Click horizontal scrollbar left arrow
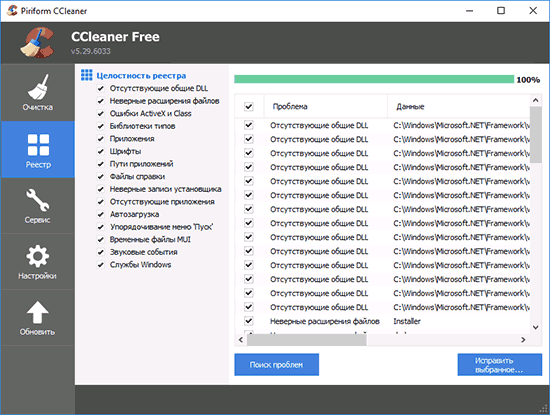The image size is (550, 415). coord(241,340)
